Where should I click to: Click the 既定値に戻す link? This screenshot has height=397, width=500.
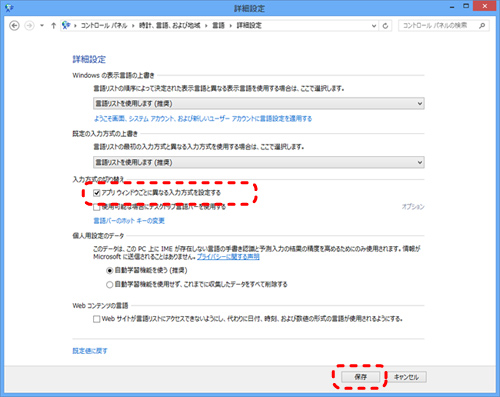point(90,351)
